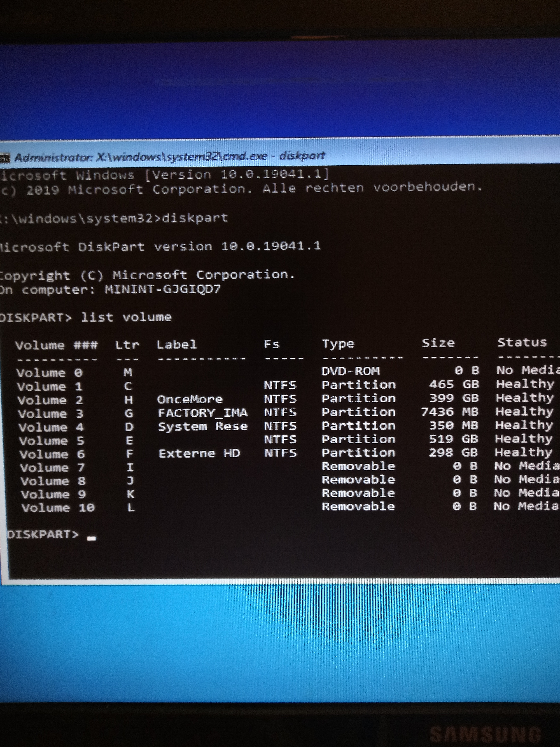Click the 'Ltr' column header
This screenshot has width=560, height=747.
tap(127, 345)
